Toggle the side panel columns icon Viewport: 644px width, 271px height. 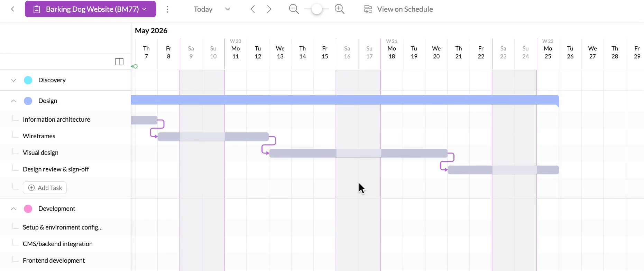coord(119,62)
